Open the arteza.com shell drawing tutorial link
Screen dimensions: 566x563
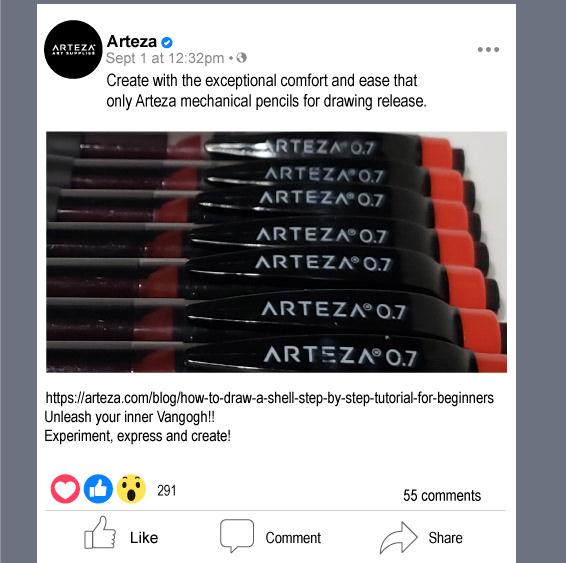click(269, 398)
